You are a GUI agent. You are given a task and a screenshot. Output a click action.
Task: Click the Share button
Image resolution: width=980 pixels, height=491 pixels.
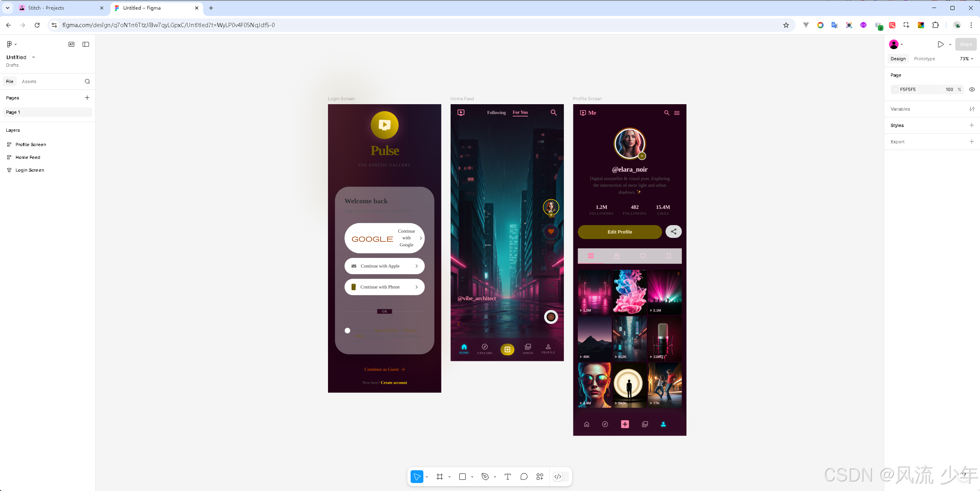[966, 44]
